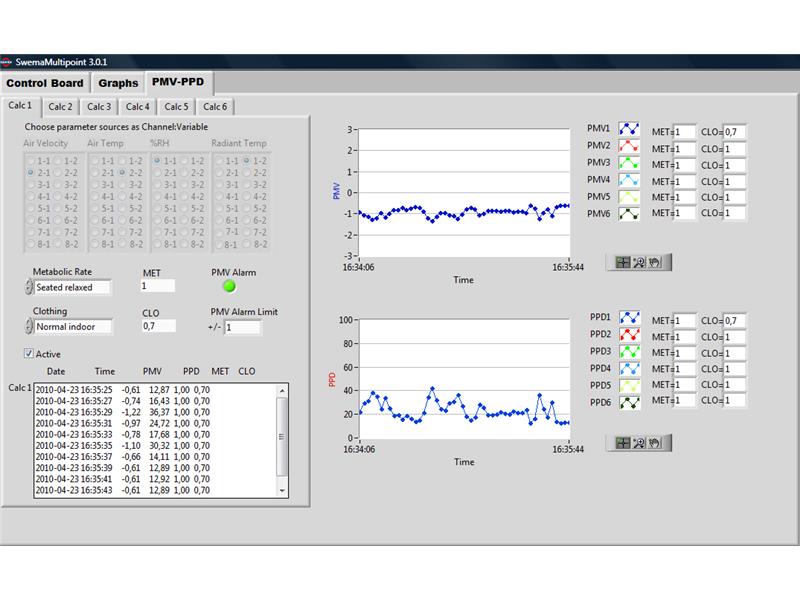Select Air Velocity source 1-1
The image size is (800, 600).
click(31, 161)
